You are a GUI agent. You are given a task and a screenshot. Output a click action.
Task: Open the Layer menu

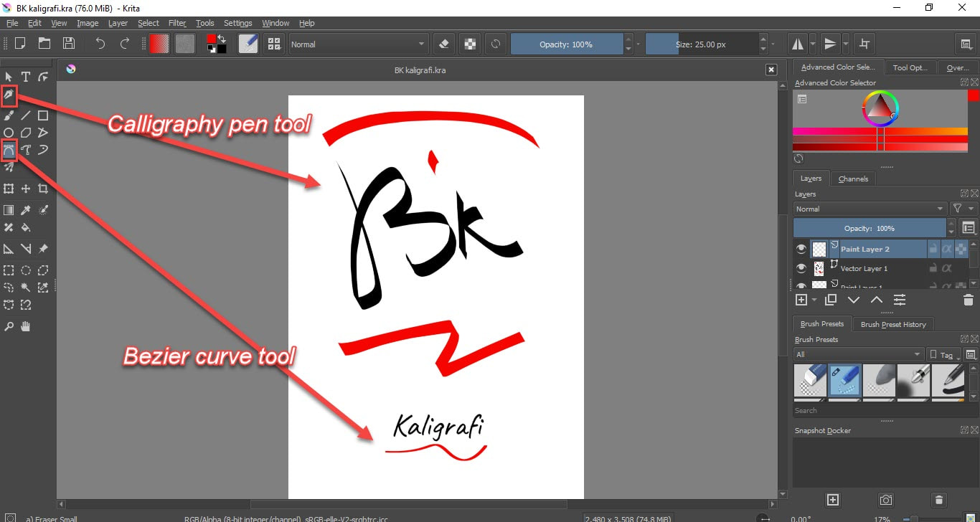(118, 23)
